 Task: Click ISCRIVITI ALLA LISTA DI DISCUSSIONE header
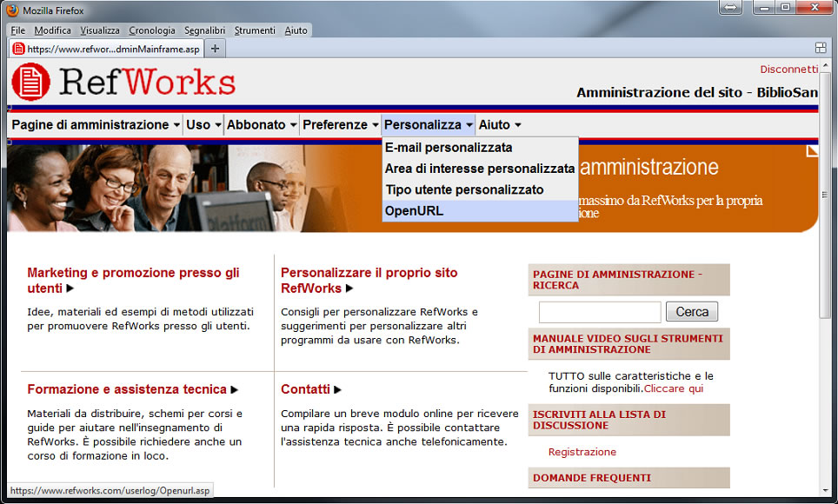point(628,420)
